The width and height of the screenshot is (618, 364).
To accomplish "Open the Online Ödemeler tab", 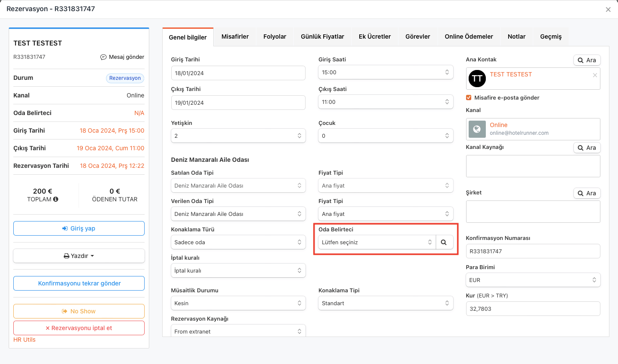I will (469, 37).
